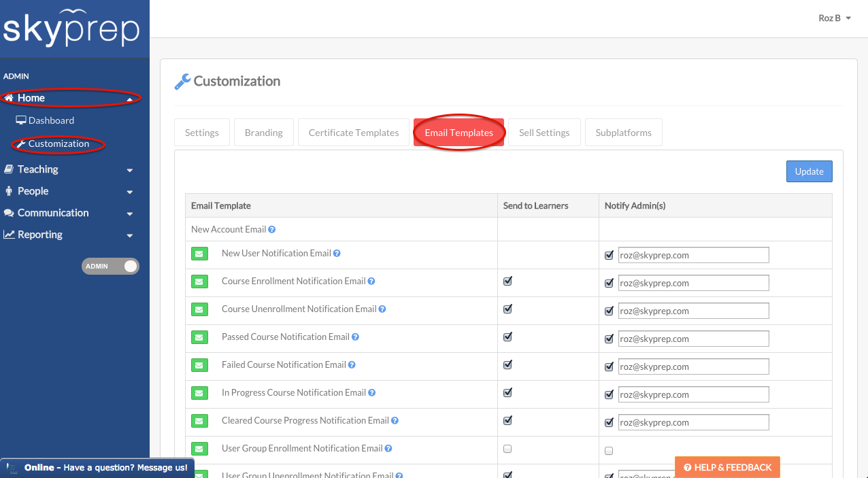Click the green envelope icon beside Failed Course Notification
The width and height of the screenshot is (868, 478).
(199, 366)
